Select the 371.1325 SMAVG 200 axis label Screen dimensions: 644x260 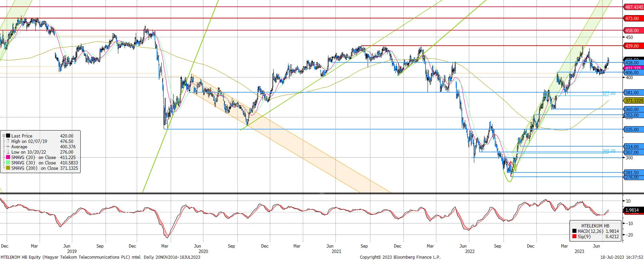(633, 101)
